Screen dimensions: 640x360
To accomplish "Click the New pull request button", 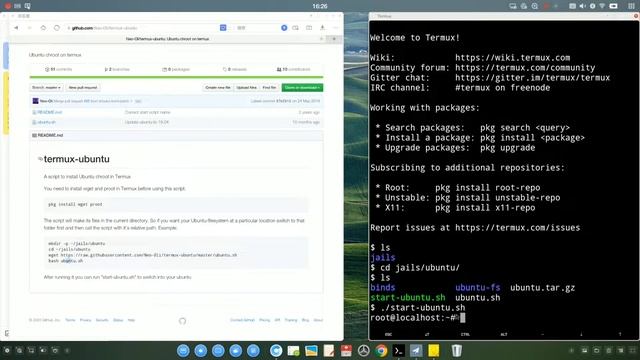I will 83,87.
